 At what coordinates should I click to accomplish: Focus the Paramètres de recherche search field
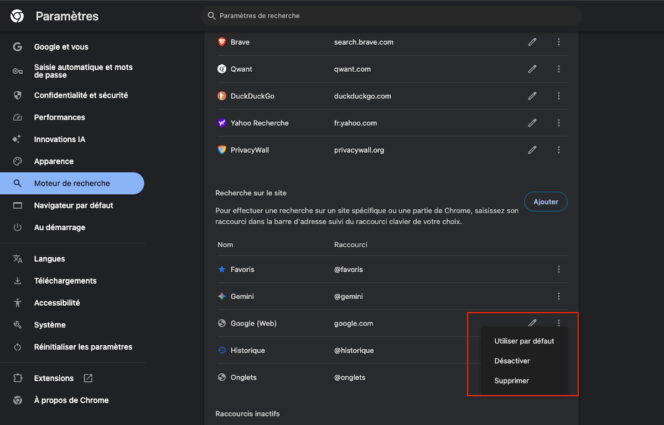[392, 16]
